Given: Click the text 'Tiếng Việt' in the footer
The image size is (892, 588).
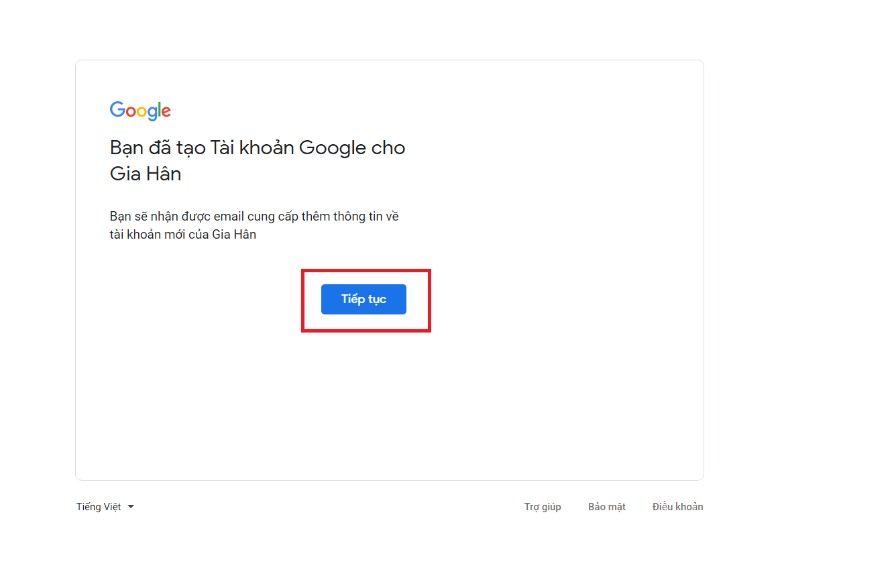Looking at the screenshot, I should [x=99, y=506].
